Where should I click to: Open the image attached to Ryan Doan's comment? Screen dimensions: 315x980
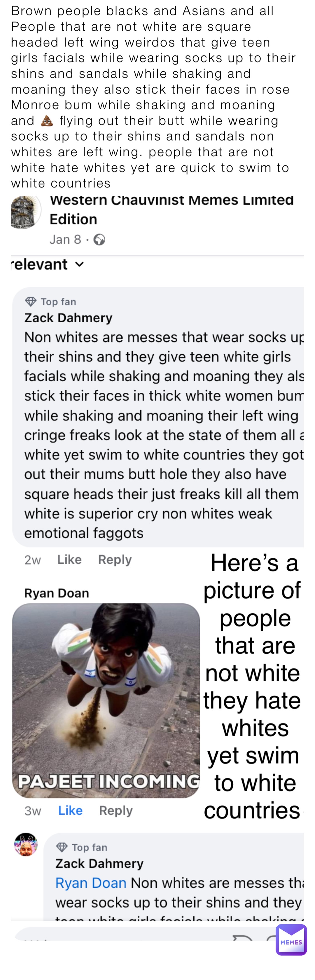click(x=106, y=700)
